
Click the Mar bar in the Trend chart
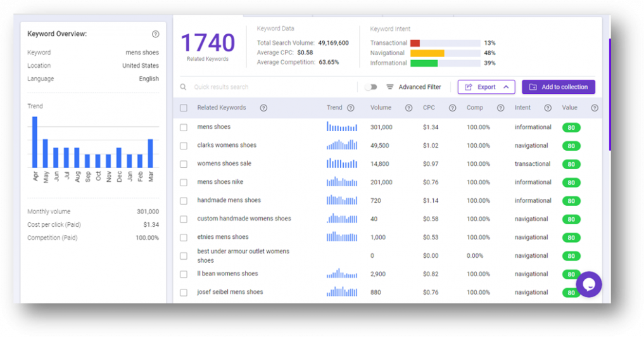click(150, 153)
